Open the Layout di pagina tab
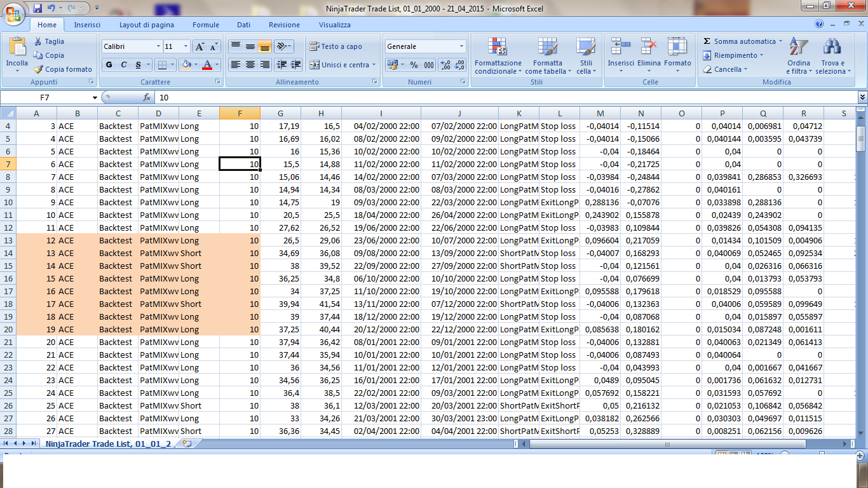The height and width of the screenshot is (488, 868). [x=146, y=25]
